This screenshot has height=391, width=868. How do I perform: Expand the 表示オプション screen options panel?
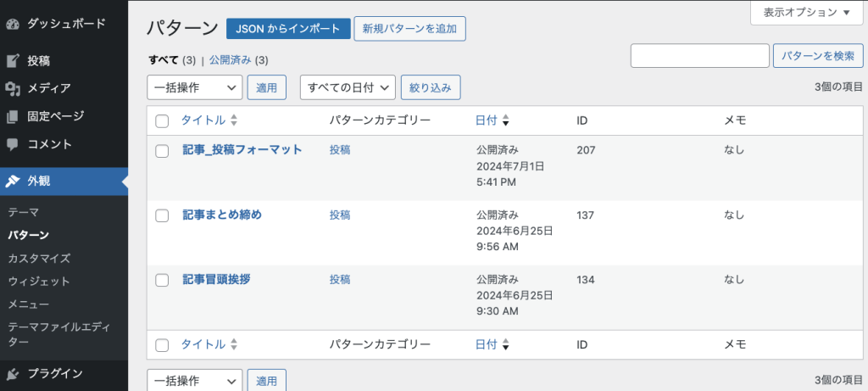coord(806,13)
